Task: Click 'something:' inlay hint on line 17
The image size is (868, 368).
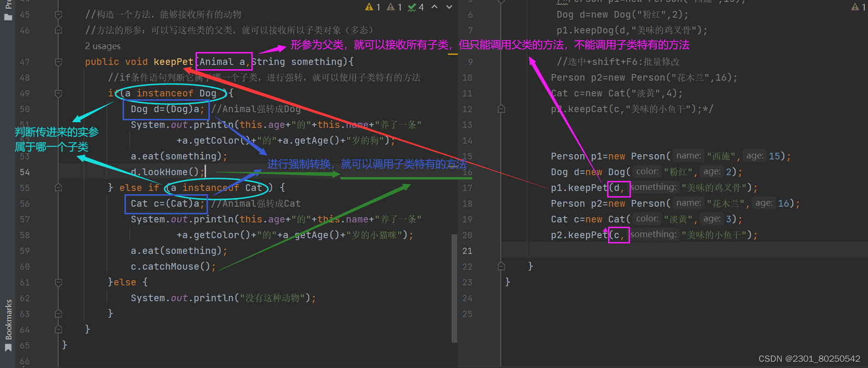Action: pyautogui.click(x=653, y=188)
